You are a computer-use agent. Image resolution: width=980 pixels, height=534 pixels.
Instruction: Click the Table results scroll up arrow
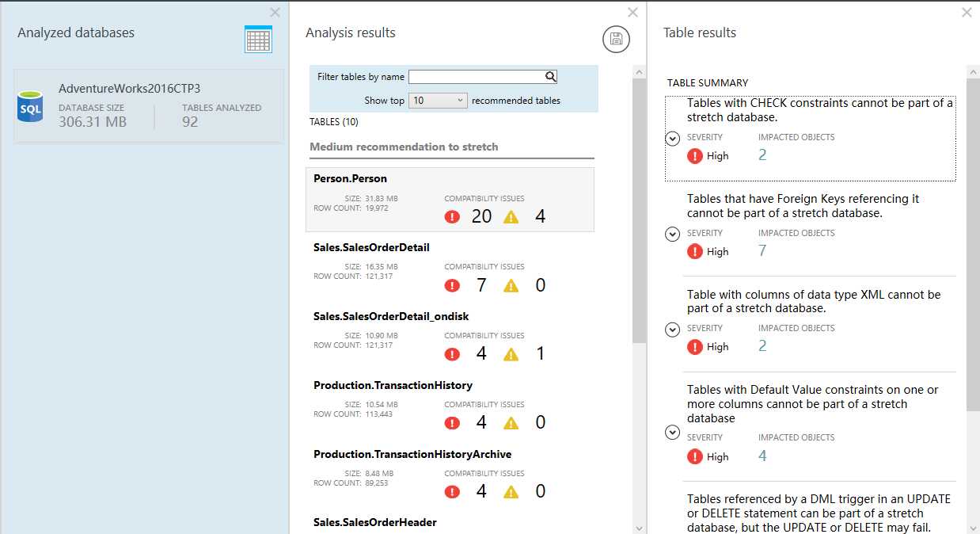pos(973,71)
